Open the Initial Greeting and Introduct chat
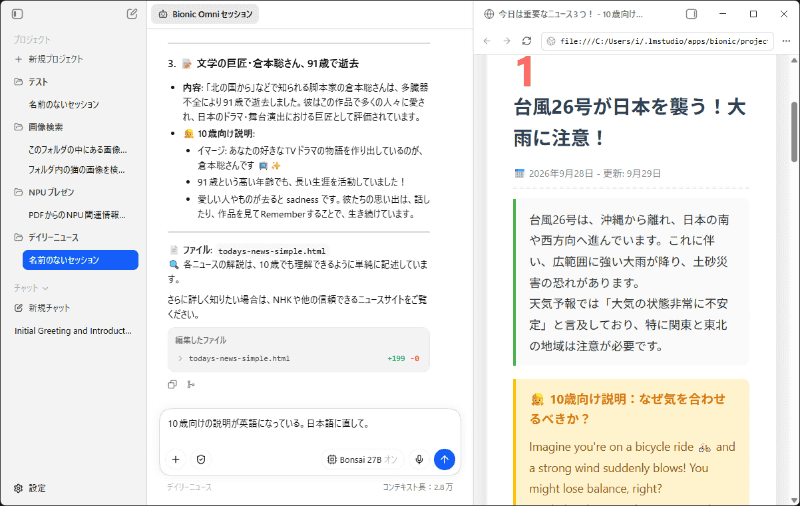This screenshot has width=800, height=506. pyautogui.click(x=73, y=331)
